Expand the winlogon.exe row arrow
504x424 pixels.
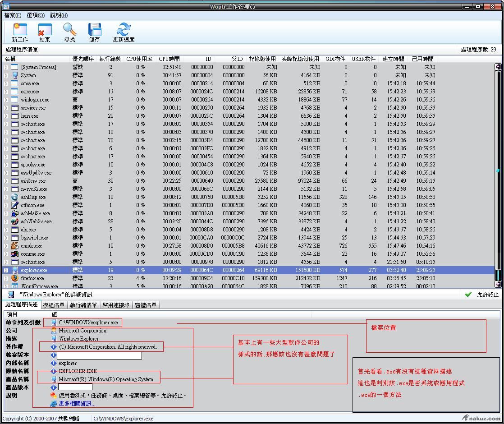point(6,100)
